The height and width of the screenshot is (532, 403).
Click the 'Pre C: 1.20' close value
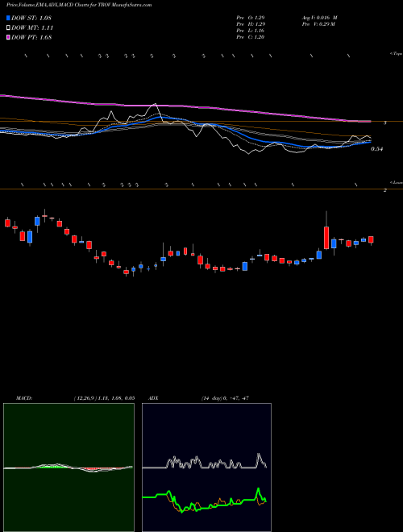[251, 37]
